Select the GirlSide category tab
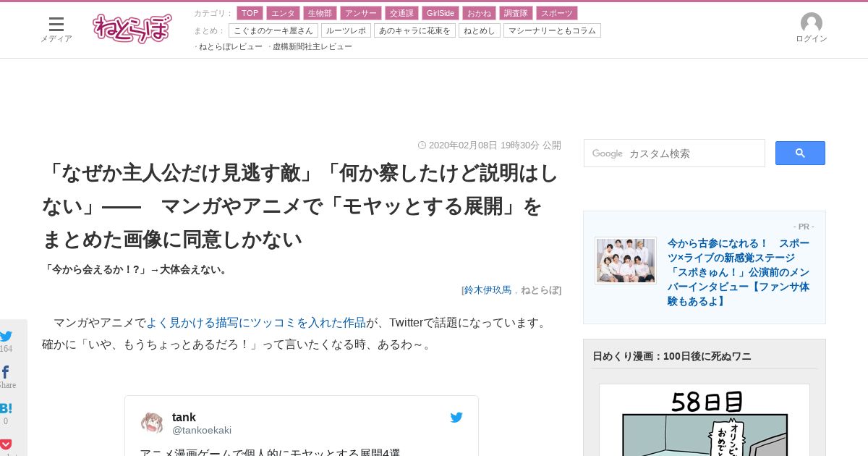 pyautogui.click(x=441, y=13)
